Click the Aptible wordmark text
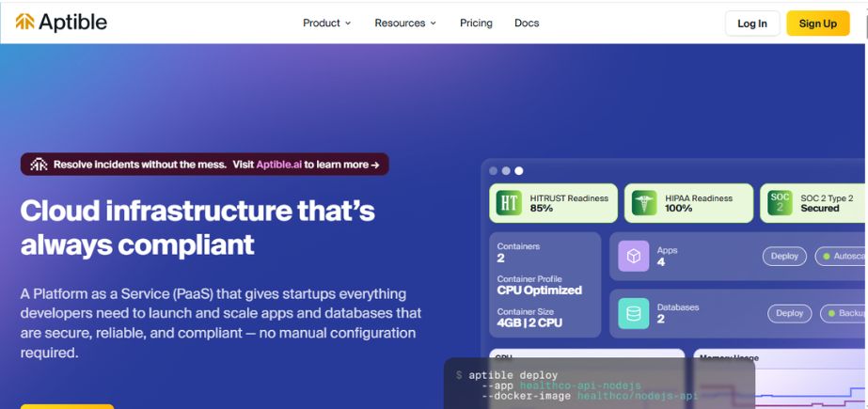Viewport: 868px width, 409px height. 72,23
